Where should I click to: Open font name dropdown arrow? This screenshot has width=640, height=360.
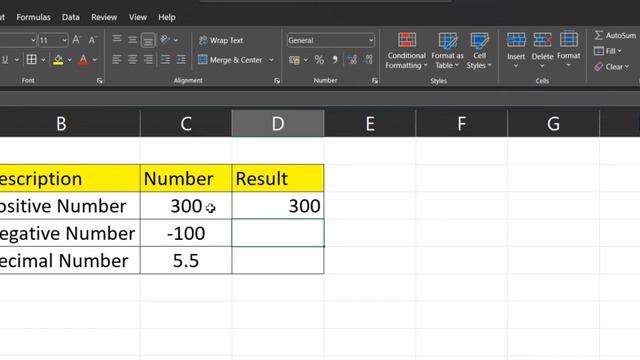[x=33, y=40]
